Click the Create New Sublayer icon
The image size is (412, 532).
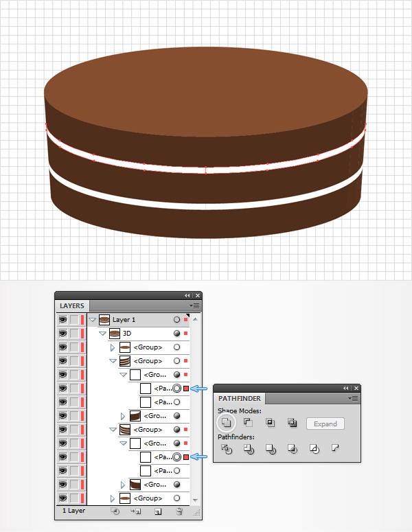136,511
